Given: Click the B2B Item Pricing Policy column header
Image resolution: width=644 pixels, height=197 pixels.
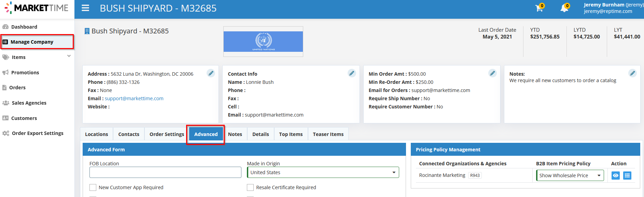Looking at the screenshot, I should pyautogui.click(x=563, y=164).
